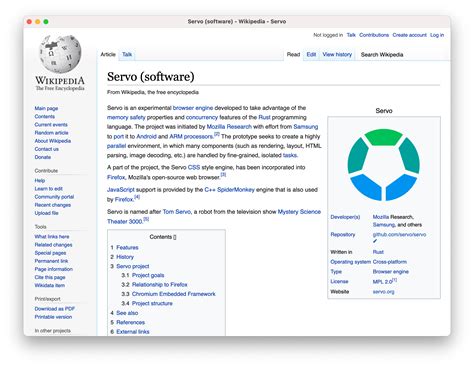This screenshot has width=474, height=367.
Task: Open the Edit tab
Action: pos(311,54)
